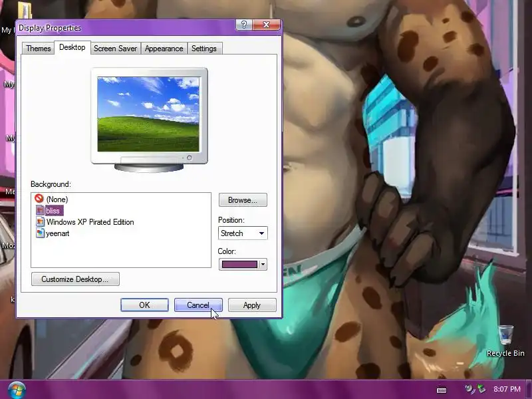Viewport: 532px width, 399px height.
Task: Click the no-symbol icon beside (None)
Action: [x=39, y=198]
